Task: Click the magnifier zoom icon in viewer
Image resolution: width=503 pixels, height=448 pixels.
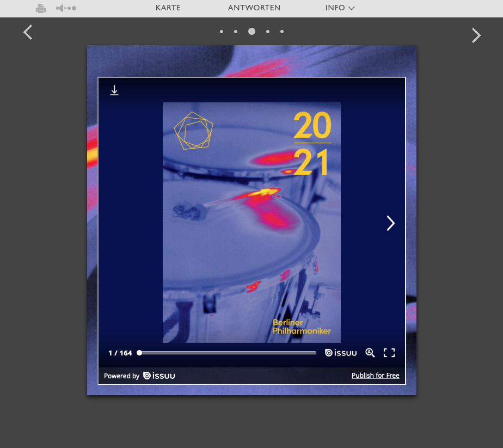Action: (x=370, y=353)
